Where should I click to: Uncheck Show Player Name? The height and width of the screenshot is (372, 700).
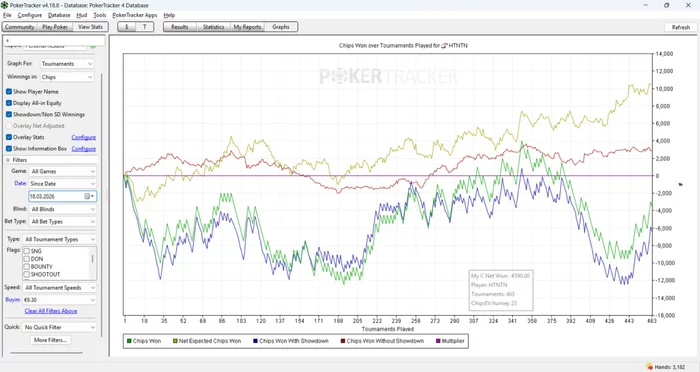point(9,92)
